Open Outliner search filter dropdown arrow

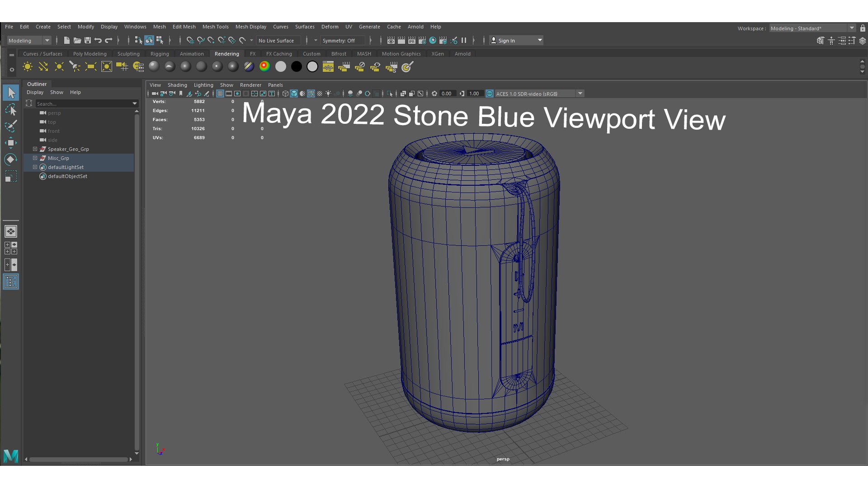[x=134, y=103]
